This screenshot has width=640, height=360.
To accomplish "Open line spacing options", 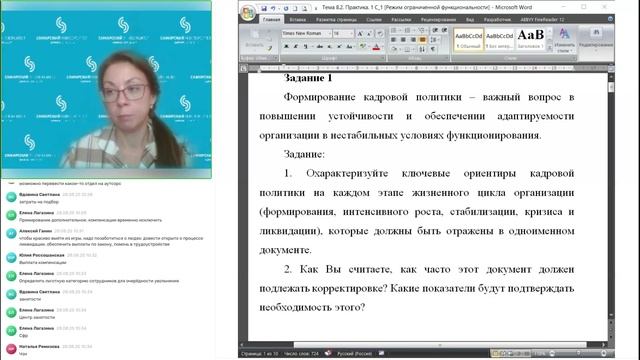I will [x=434, y=40].
